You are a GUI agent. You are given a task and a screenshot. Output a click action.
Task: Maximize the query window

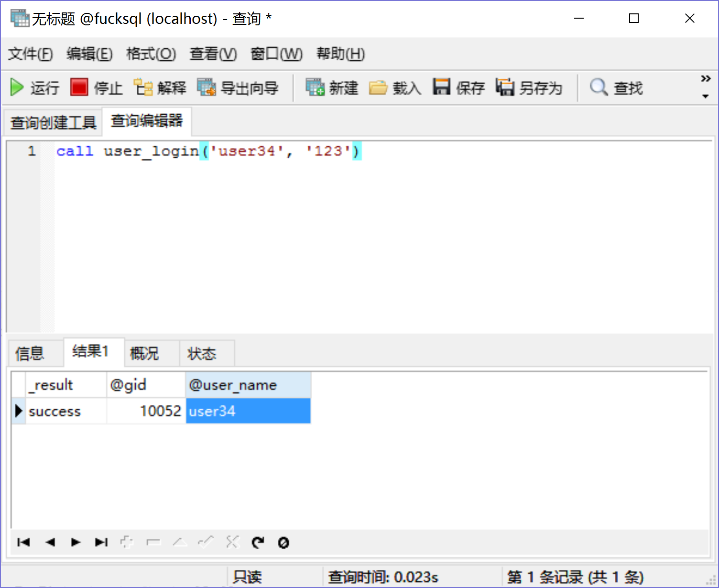tap(634, 18)
